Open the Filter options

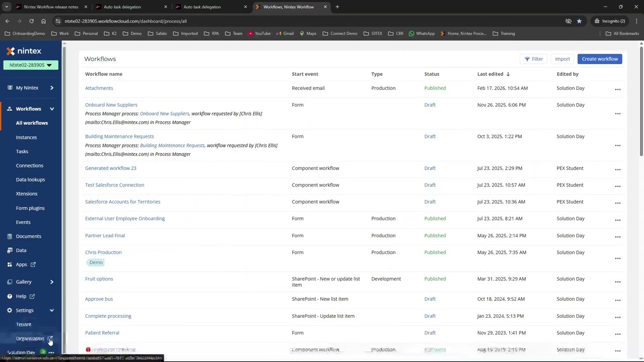tap(534, 59)
